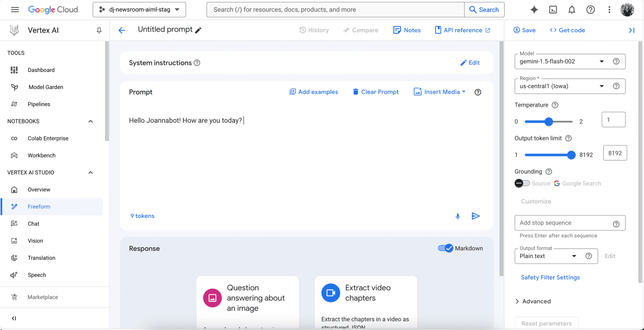Click Add examples
Image resolution: width=644 pixels, height=330 pixels.
pyautogui.click(x=313, y=92)
